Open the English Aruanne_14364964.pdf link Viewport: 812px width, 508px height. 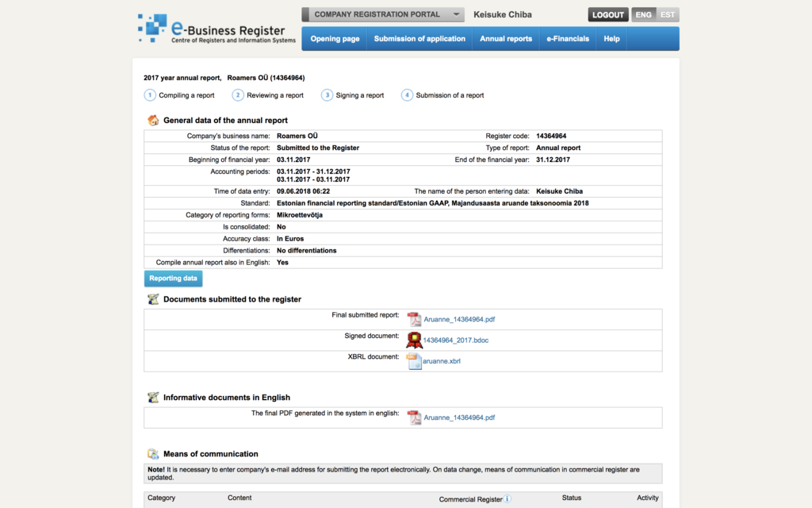(459, 418)
